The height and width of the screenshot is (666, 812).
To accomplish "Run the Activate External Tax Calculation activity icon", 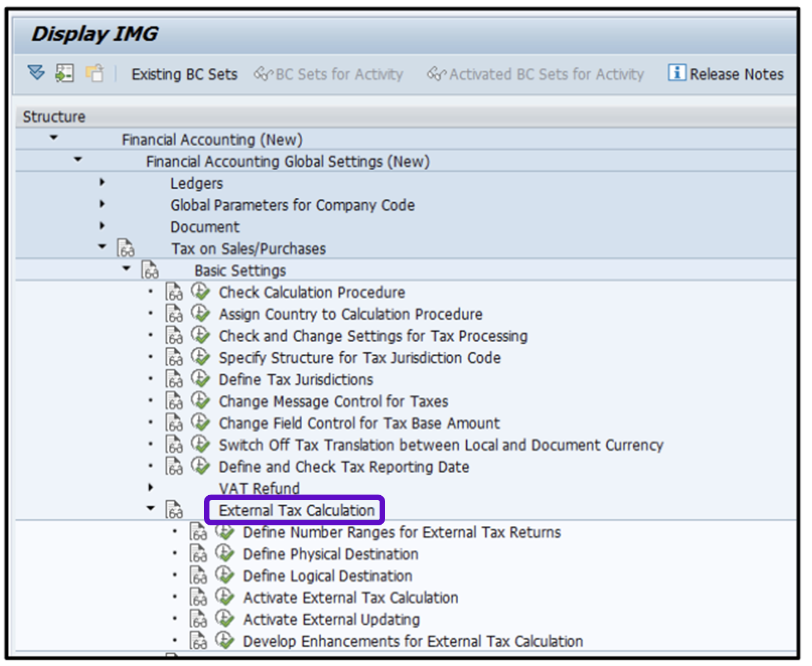I will 225,597.
